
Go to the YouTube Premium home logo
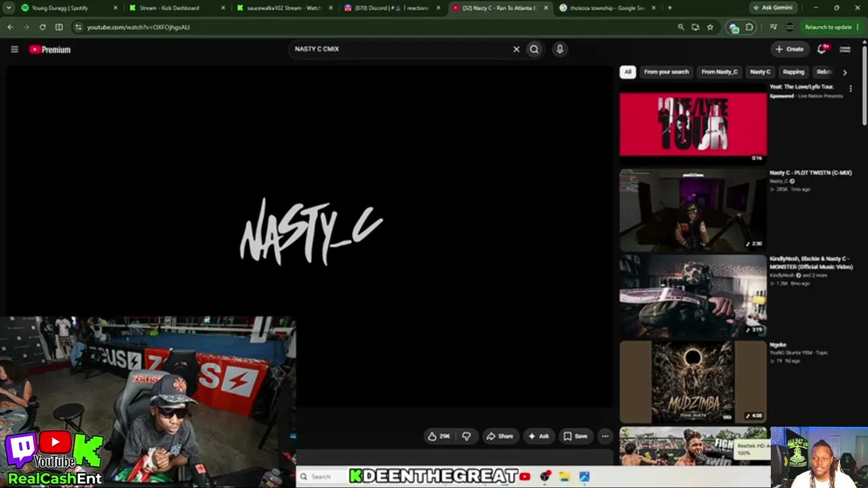coord(50,49)
